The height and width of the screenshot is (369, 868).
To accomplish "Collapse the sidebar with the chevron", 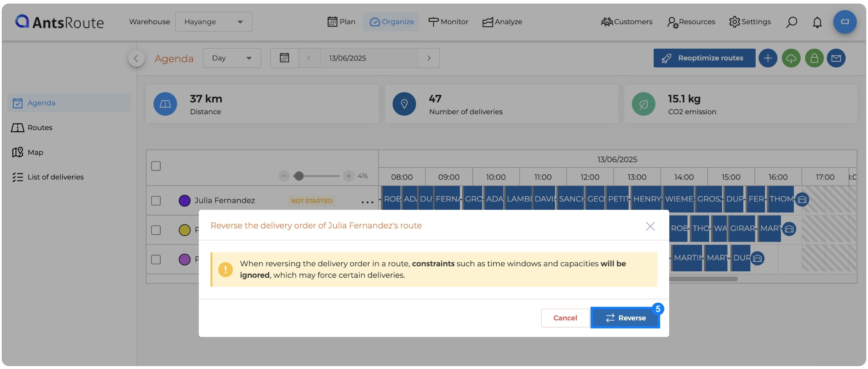I will point(136,58).
